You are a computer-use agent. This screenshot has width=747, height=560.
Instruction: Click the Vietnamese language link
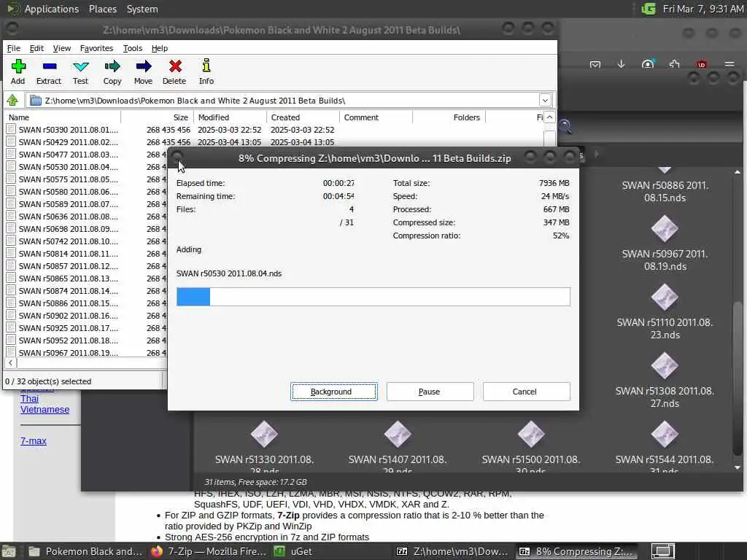pyautogui.click(x=44, y=410)
